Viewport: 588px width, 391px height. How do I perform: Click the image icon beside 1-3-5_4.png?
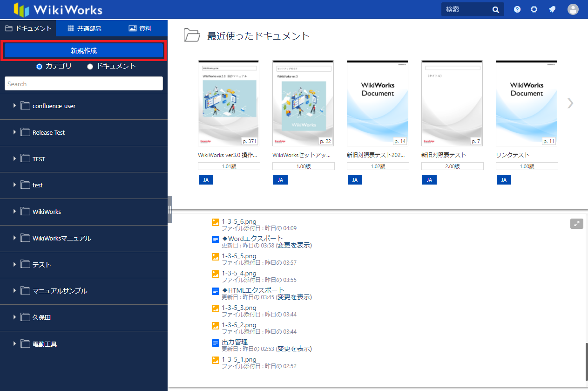(216, 274)
